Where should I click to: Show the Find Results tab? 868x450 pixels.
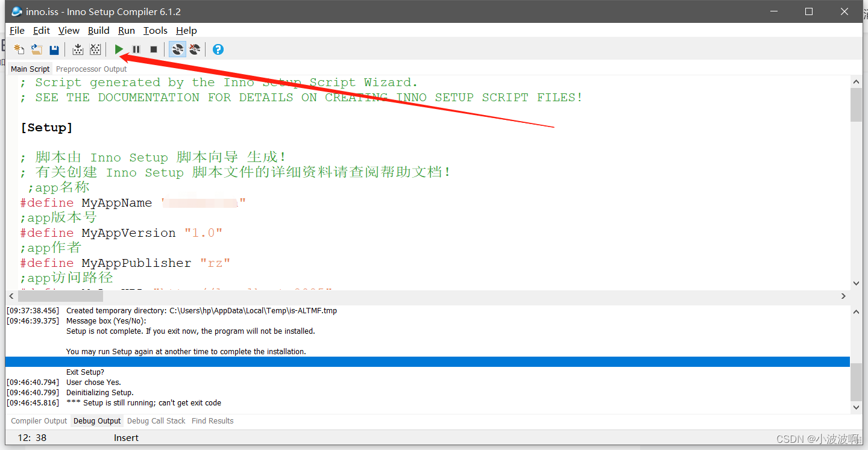click(213, 421)
